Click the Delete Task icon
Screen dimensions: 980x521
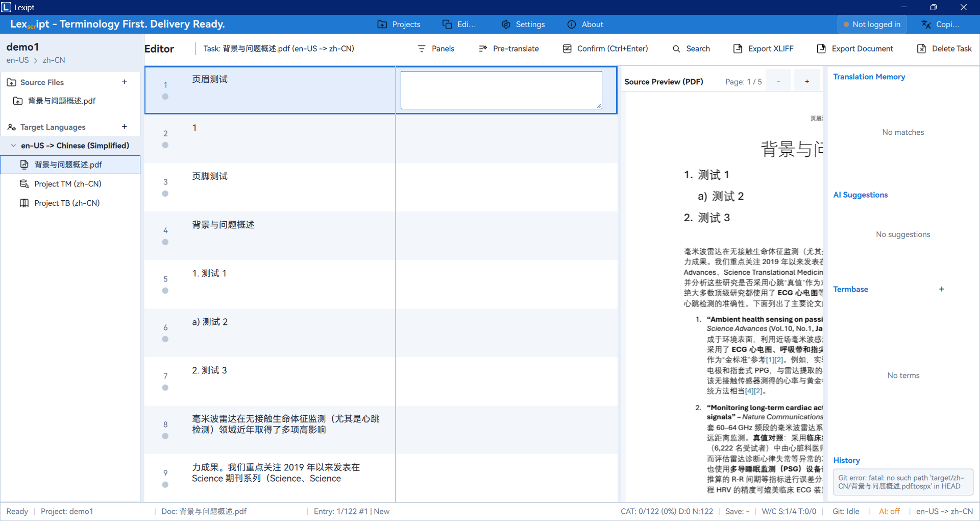tap(921, 49)
